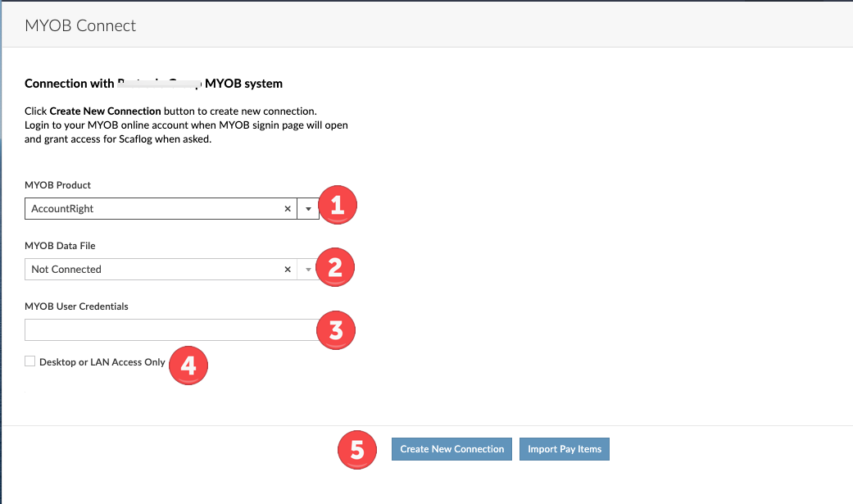The image size is (853, 504).
Task: Click the Desktop or LAN Access Only label
Action: tap(102, 362)
